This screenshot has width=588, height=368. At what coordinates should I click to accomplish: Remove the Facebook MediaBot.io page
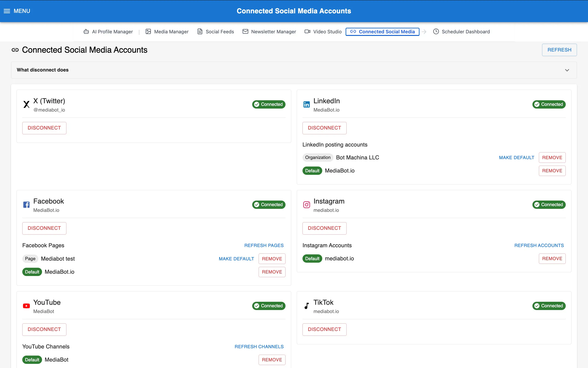click(272, 272)
